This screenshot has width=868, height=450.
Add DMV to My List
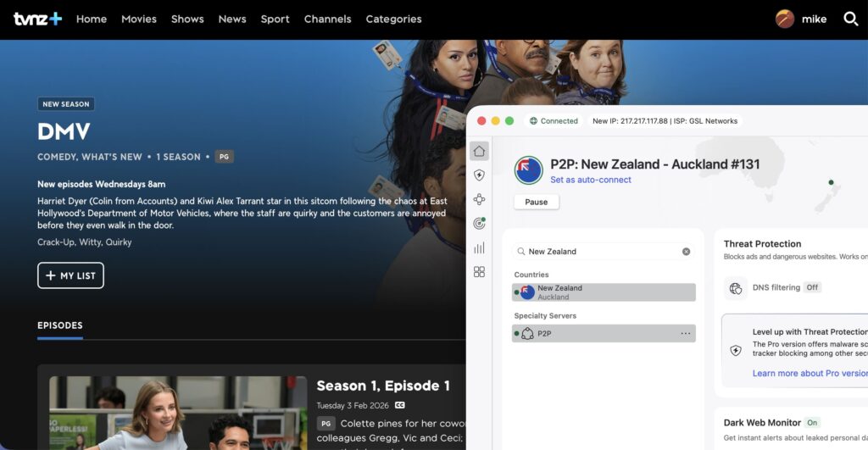70,275
